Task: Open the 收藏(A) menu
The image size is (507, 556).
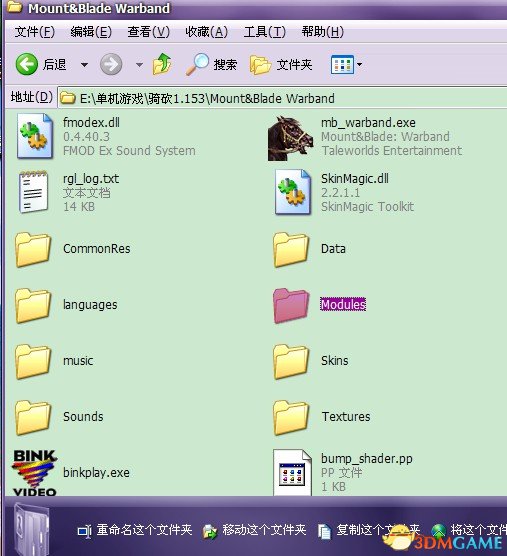Action: point(206,32)
